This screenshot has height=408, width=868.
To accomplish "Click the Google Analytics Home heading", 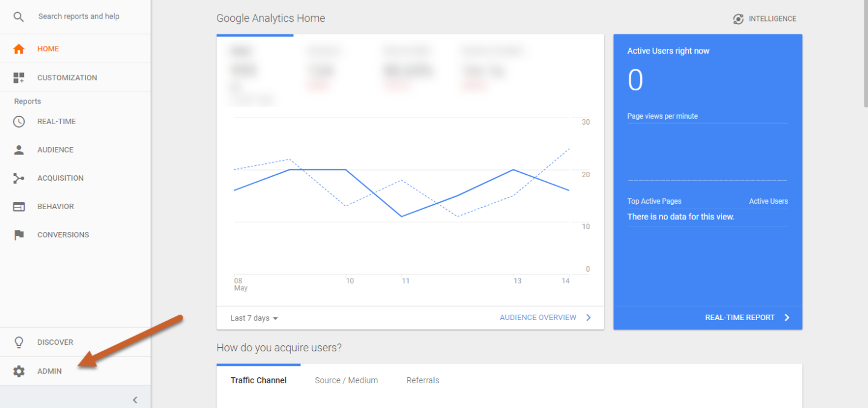I will tap(271, 18).
